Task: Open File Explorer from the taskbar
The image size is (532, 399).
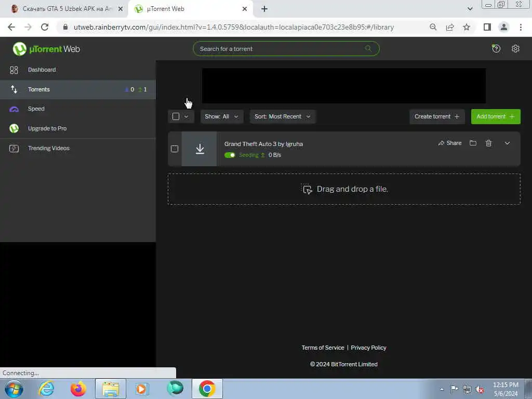Action: click(x=111, y=389)
